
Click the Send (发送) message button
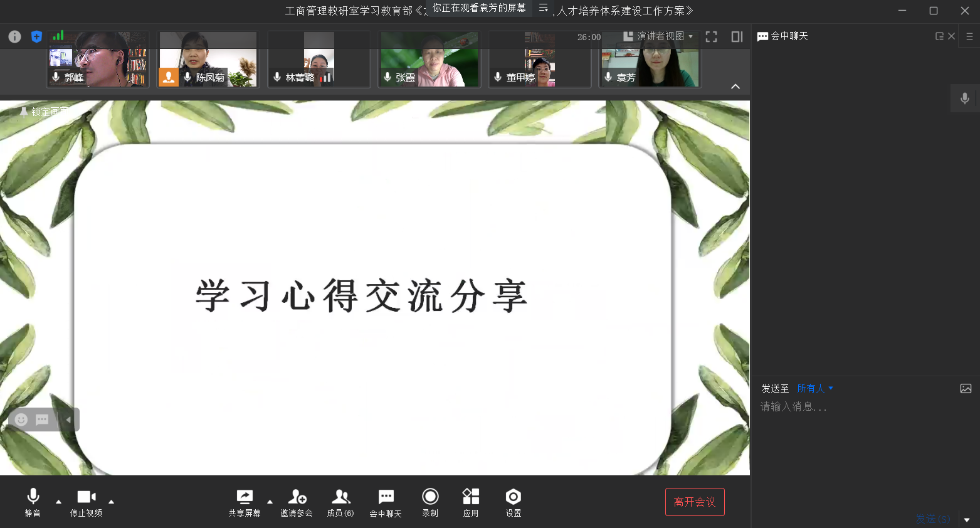[932, 519]
